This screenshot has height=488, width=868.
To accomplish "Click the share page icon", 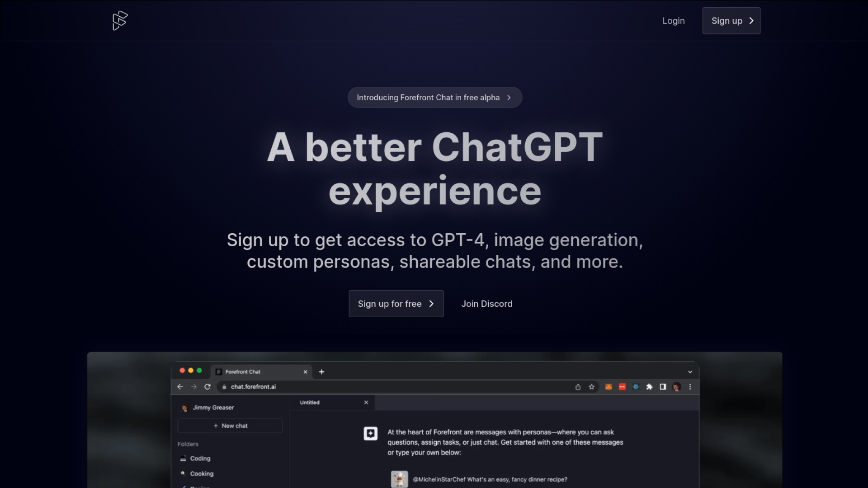I will pyautogui.click(x=578, y=387).
